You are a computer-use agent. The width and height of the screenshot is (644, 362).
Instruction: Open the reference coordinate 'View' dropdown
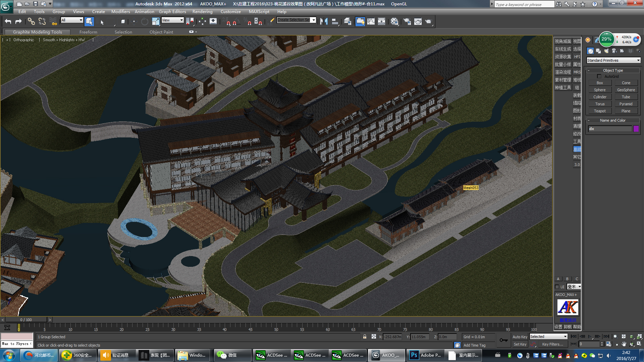(172, 20)
